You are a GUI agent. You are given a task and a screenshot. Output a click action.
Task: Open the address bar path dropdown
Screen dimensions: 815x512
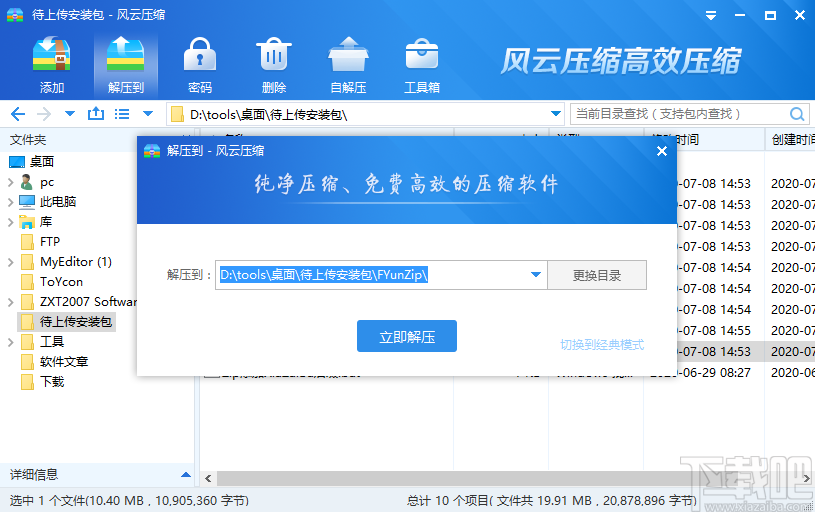556,113
